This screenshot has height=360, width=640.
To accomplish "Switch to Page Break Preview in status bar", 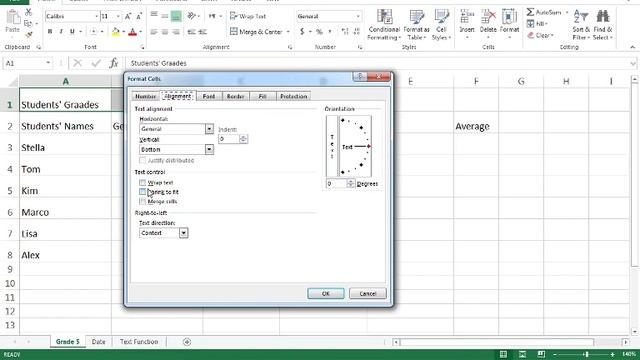I will (541, 354).
